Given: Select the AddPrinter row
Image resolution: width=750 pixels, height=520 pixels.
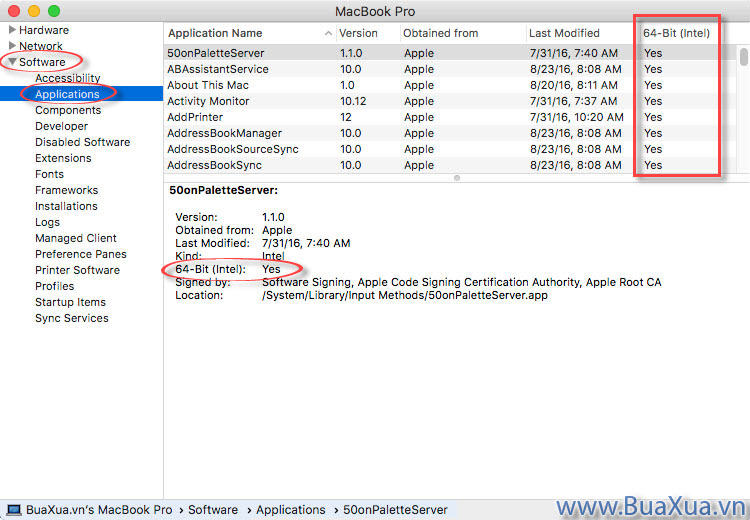Looking at the screenshot, I should coord(450,117).
